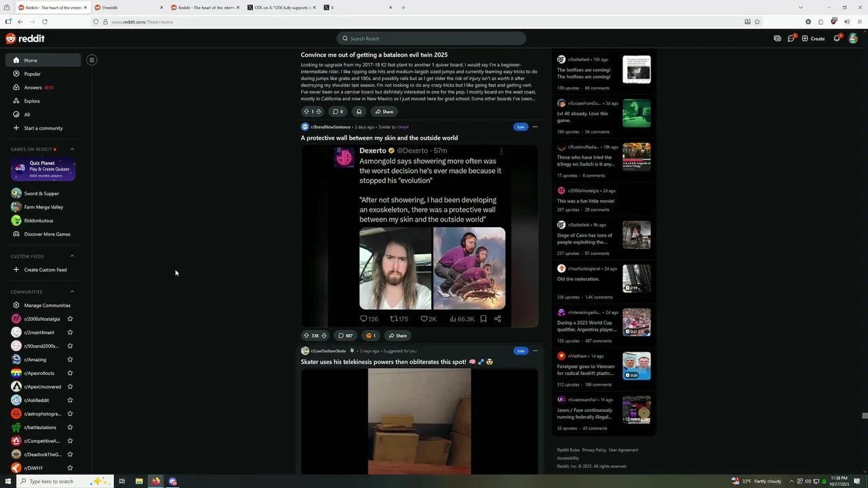Open overflow menu on r/BrandNewSentence post

[535, 127]
